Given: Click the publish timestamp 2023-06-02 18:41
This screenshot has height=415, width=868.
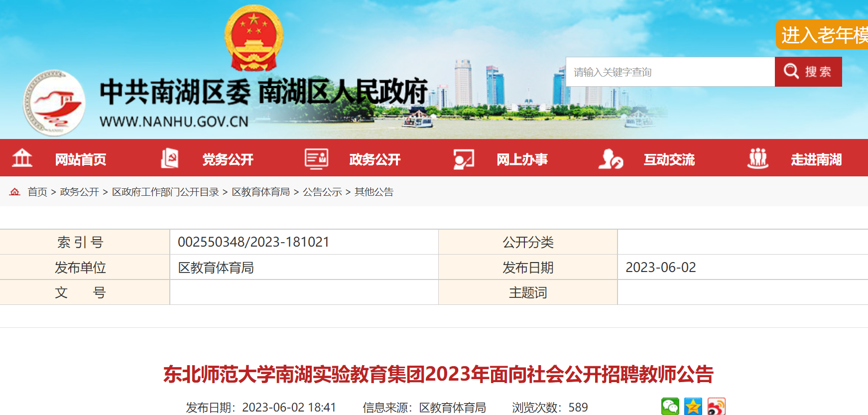Looking at the screenshot, I should click(x=289, y=408).
